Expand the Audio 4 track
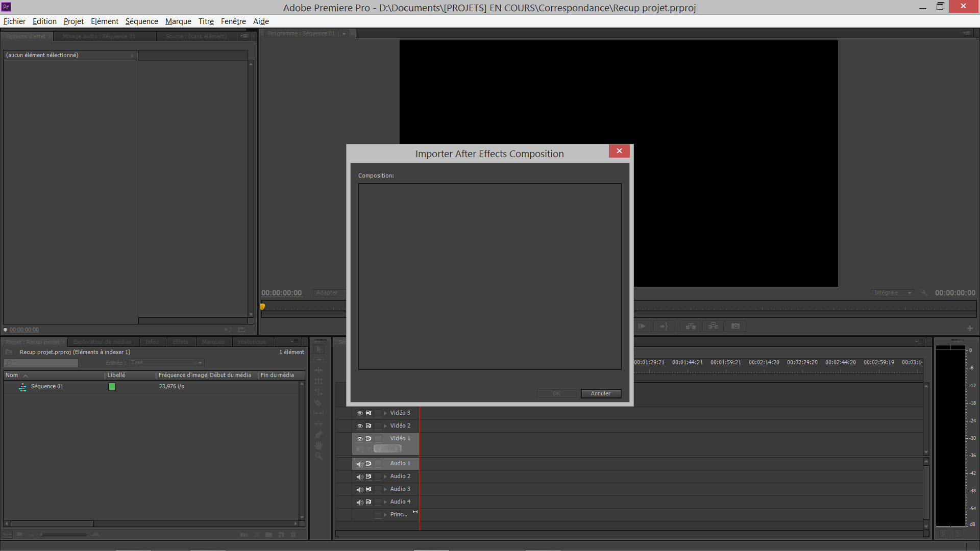The image size is (980, 551). 385,502
